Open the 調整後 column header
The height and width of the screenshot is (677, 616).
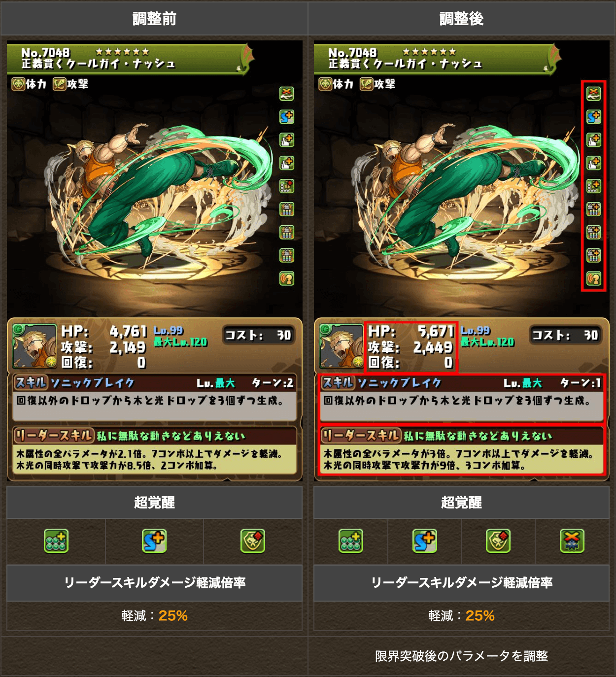pyautogui.click(x=462, y=19)
